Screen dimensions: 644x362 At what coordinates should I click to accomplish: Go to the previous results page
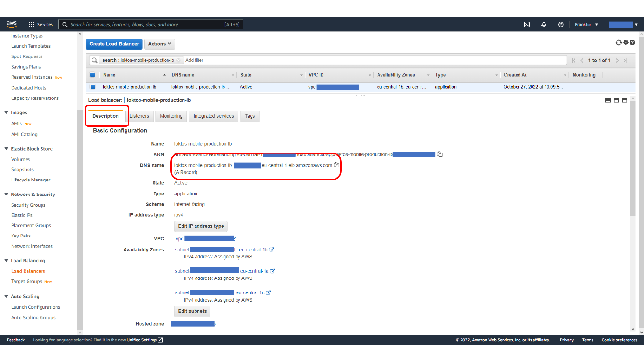[x=582, y=60]
